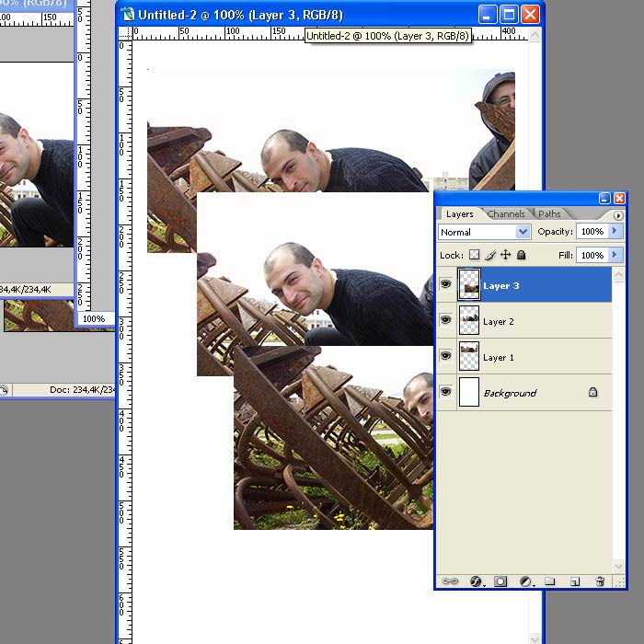This screenshot has width=644, height=644.
Task: Click "Doc: 234,4K" status text
Action: pos(81,389)
